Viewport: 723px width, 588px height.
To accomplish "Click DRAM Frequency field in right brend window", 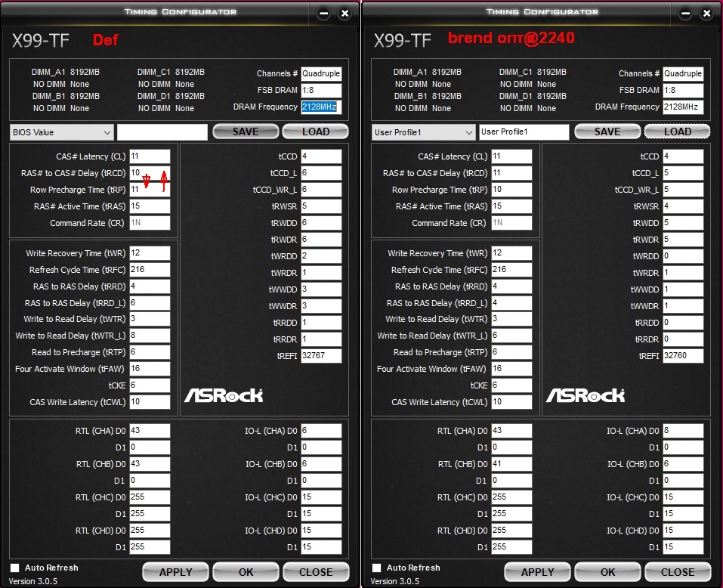I will [x=684, y=107].
